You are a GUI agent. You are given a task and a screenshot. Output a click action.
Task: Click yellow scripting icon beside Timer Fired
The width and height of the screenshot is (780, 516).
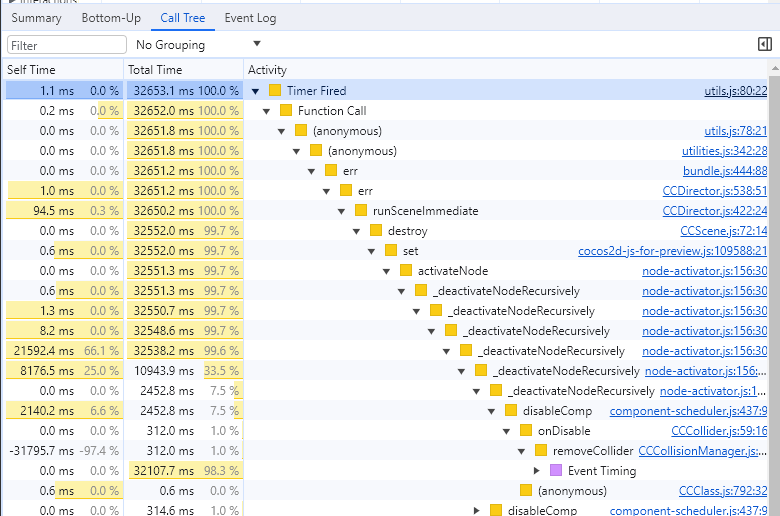[x=275, y=91]
